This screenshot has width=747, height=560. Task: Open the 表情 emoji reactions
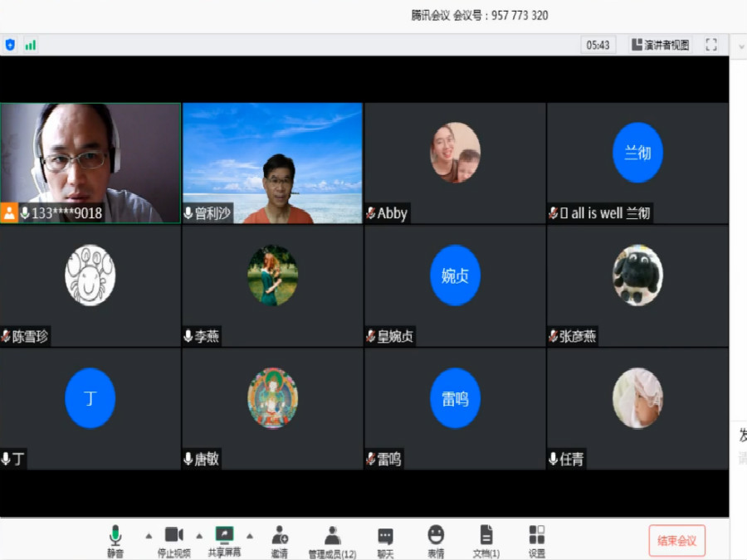[436, 540]
